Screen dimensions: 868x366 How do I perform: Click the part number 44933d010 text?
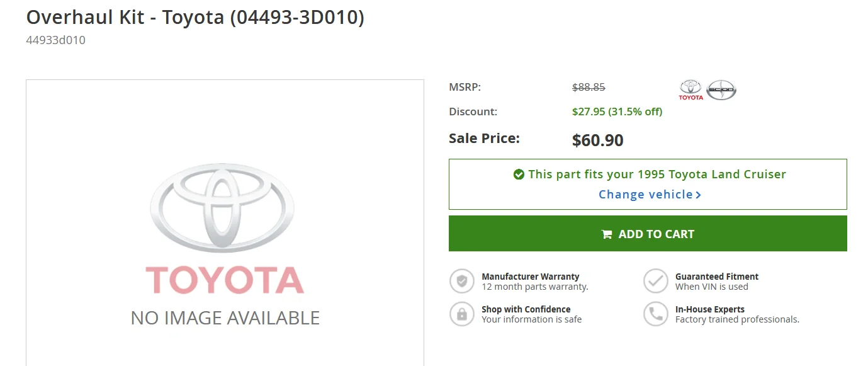(x=56, y=40)
